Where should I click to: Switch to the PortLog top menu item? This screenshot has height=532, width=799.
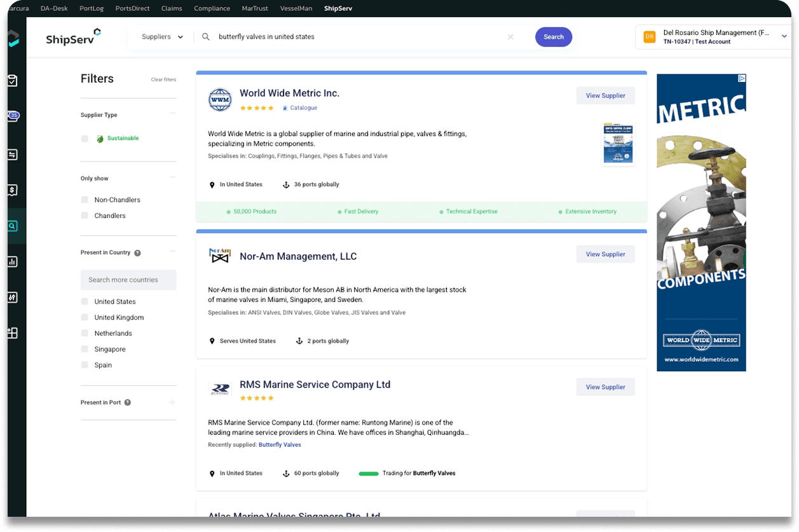92,8
